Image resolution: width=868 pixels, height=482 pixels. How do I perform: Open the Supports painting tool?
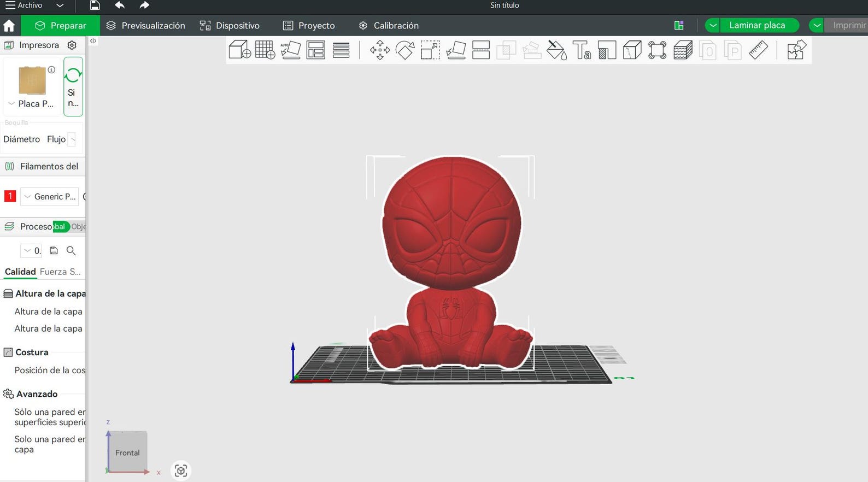(607, 50)
